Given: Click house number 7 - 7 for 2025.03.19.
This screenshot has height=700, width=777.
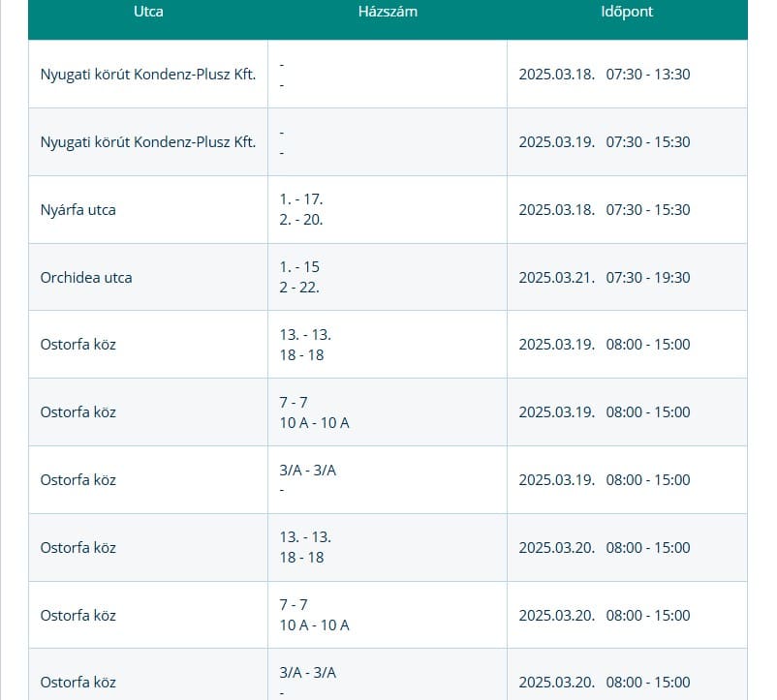Looking at the screenshot, I should coord(294,403).
